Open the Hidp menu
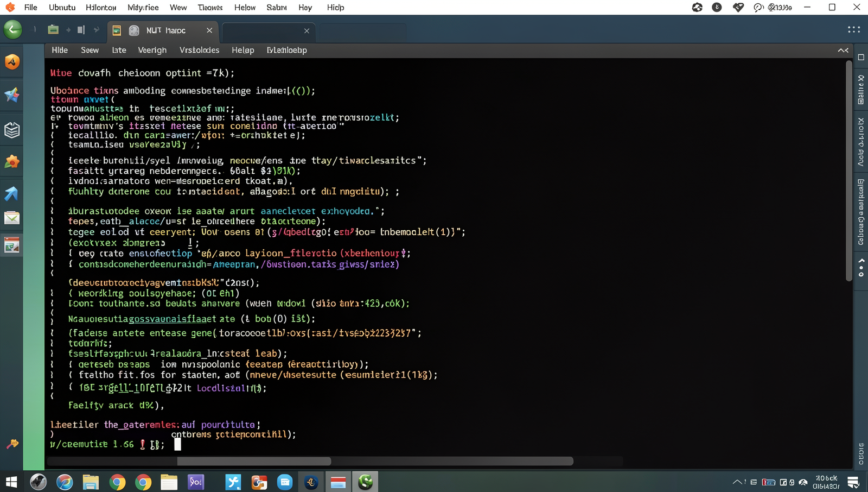The image size is (868, 492). (x=335, y=8)
